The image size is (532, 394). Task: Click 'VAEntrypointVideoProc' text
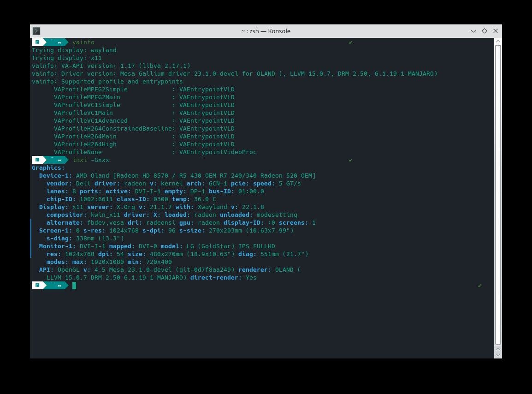tap(218, 152)
